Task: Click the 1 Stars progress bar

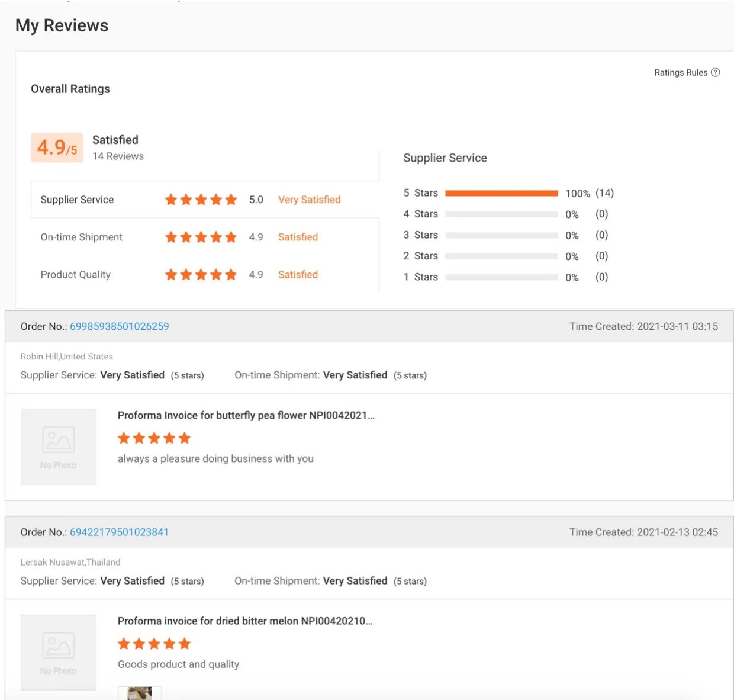Action: pos(501,277)
